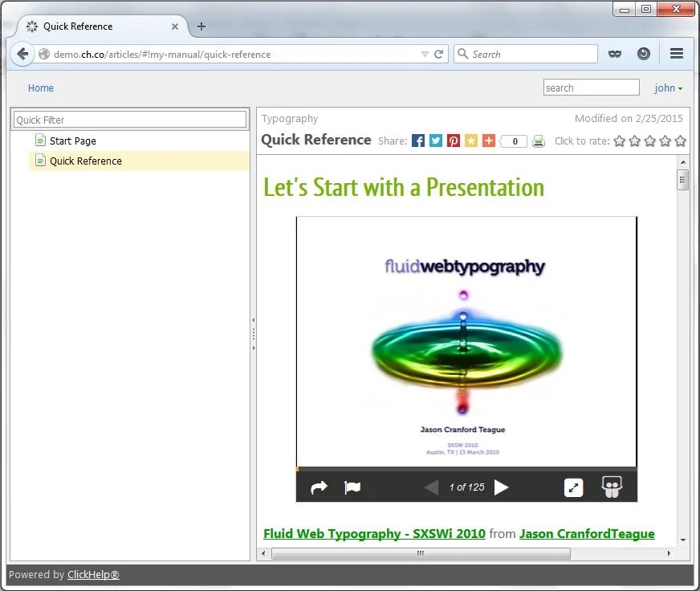Advance to the next slide

(502, 487)
